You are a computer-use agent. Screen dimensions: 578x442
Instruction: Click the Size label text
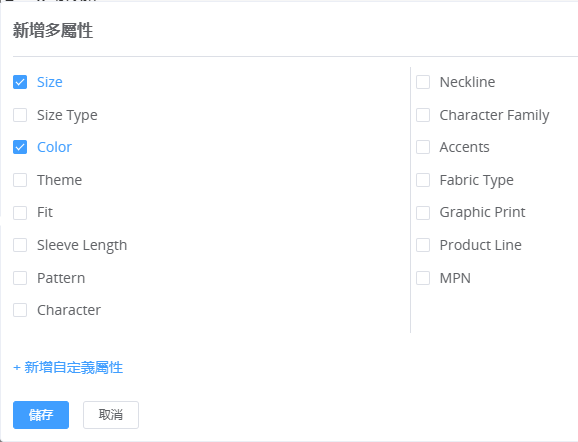pyautogui.click(x=50, y=82)
